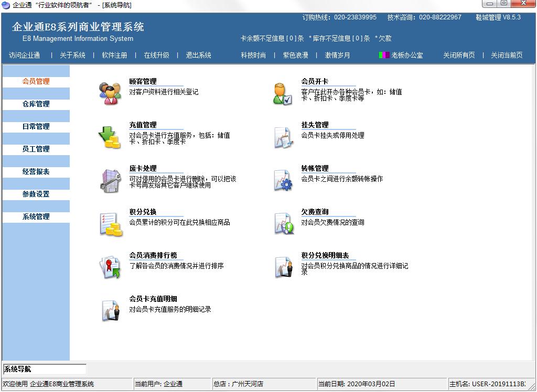Go to 员工管理 sidebar section
Screen dimensions: 537x392
(x=36, y=149)
